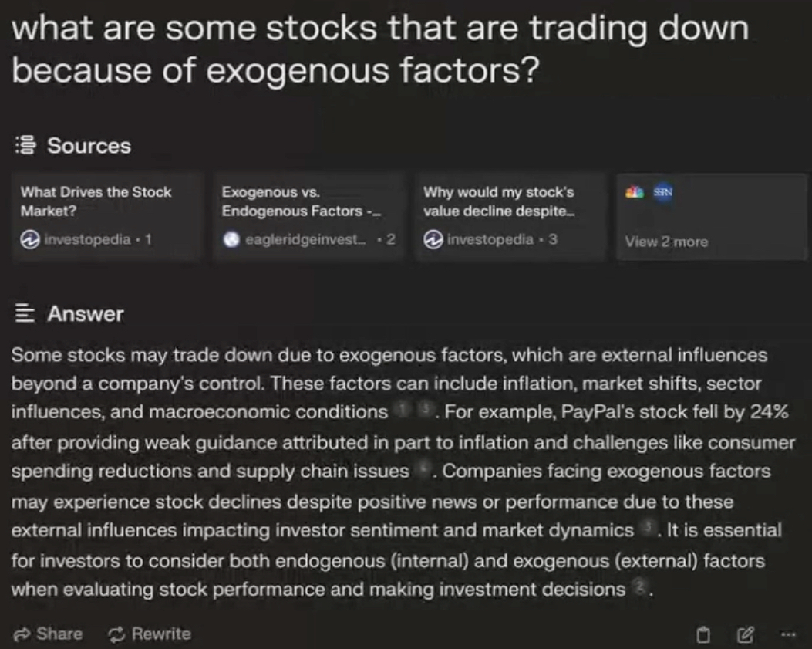Click the citation after 'investment decisions'

(638, 590)
